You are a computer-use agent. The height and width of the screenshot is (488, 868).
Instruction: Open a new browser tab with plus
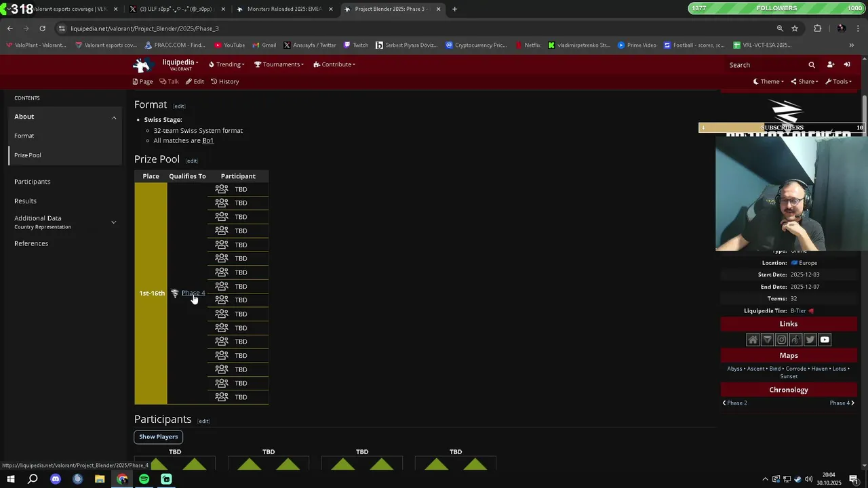point(454,9)
